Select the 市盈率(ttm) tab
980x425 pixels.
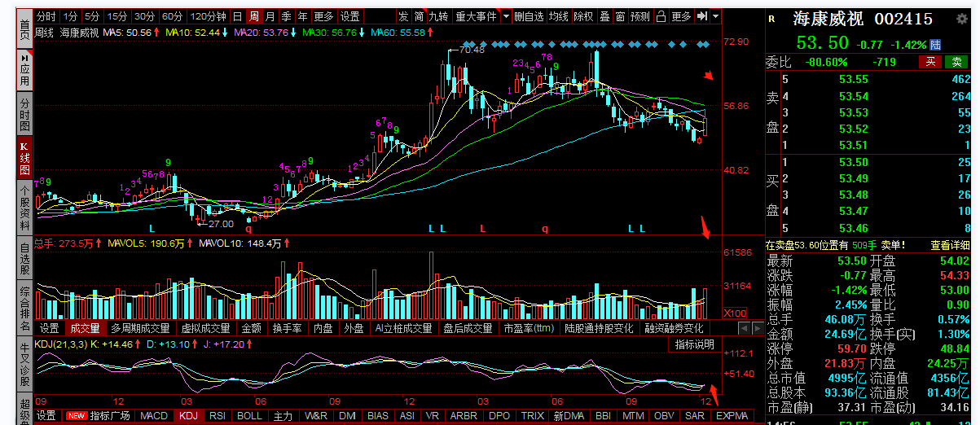coord(528,328)
